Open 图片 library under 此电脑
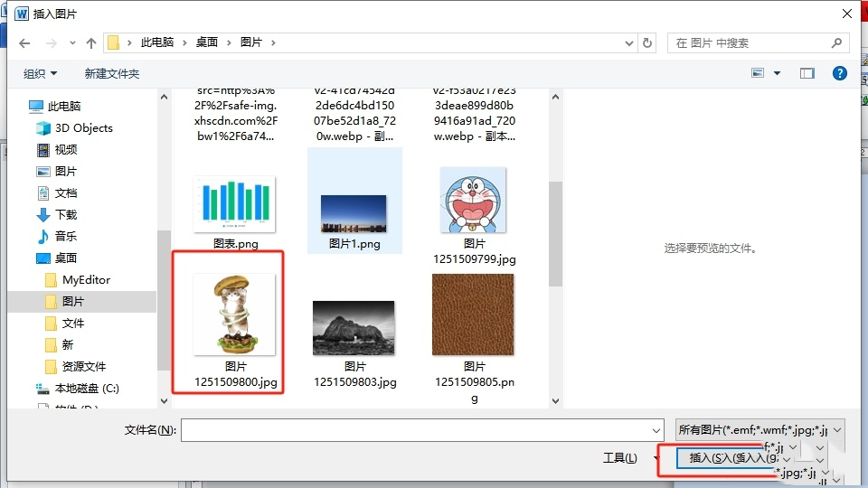This screenshot has width=868, height=488. pyautogui.click(x=57, y=172)
